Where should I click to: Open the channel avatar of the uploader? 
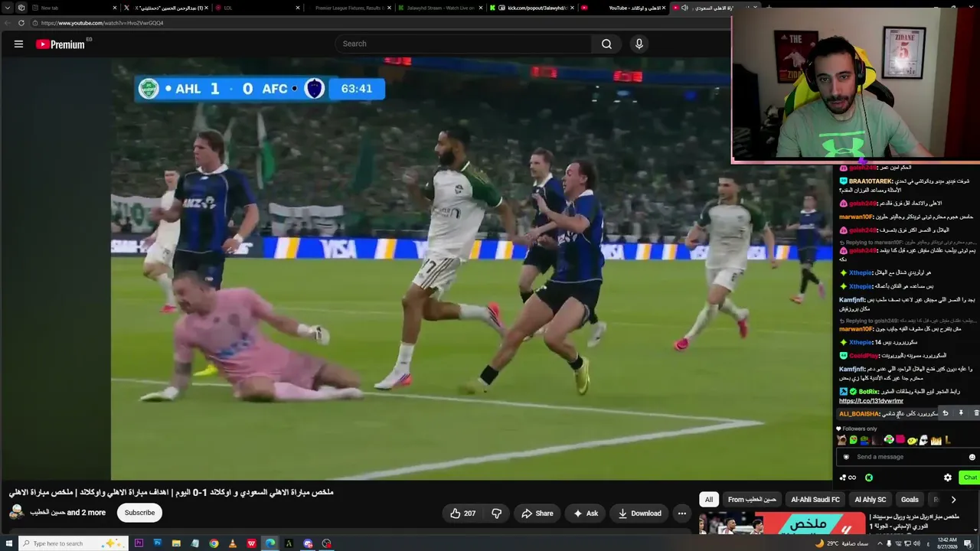tap(16, 513)
